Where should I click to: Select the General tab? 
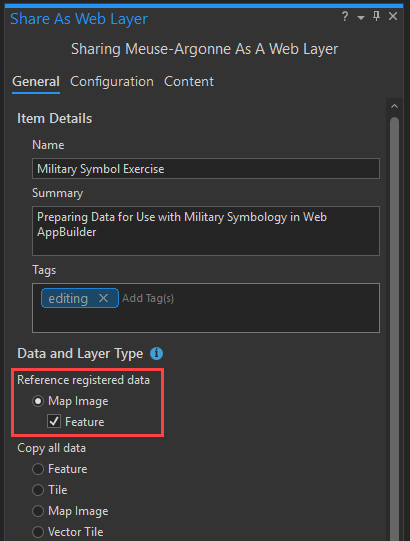tap(36, 82)
